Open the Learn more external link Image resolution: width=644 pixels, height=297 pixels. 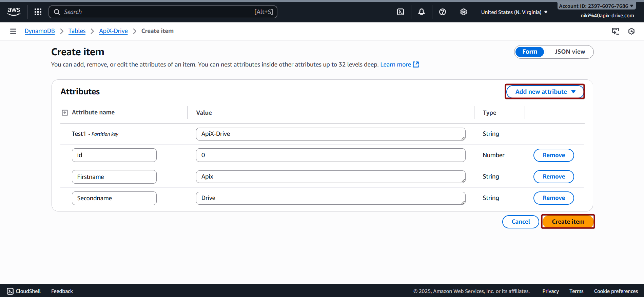[x=399, y=64]
